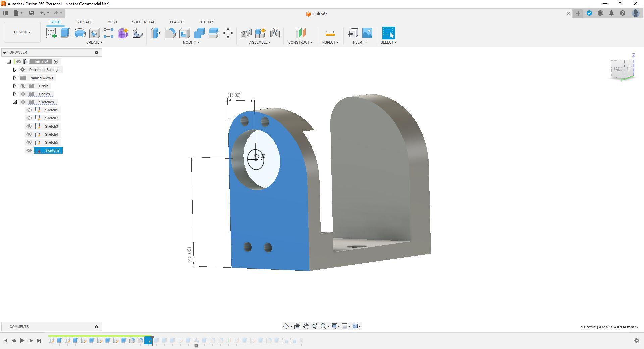Toggle visibility of Sketch1
Viewport: 644px width, 349px height.
click(29, 110)
